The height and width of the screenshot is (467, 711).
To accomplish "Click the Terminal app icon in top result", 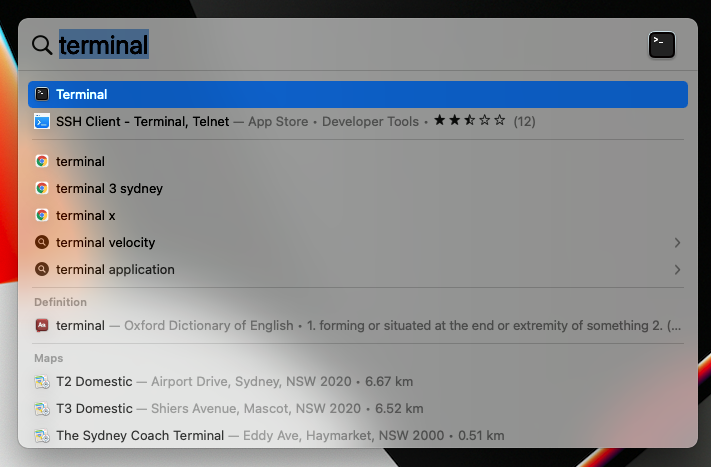I will [42, 94].
